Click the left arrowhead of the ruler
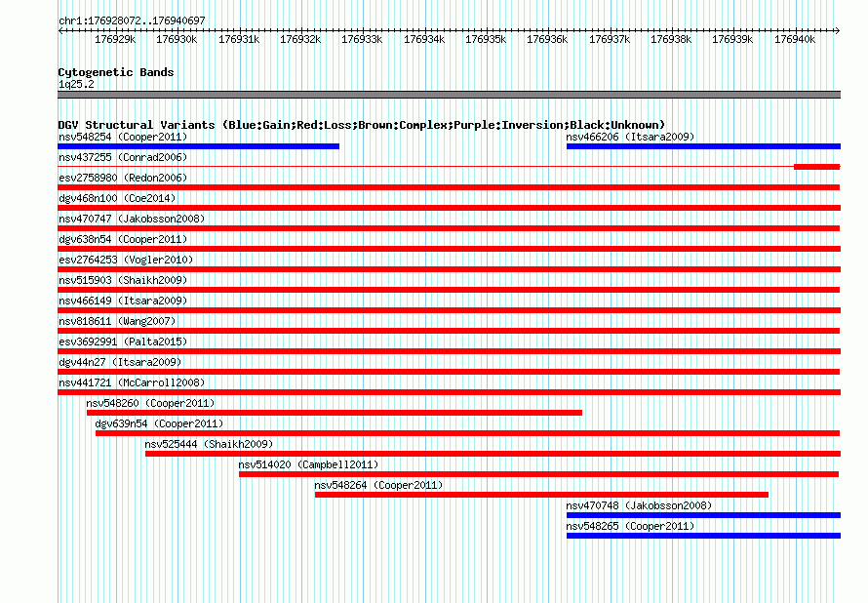 click(60, 30)
